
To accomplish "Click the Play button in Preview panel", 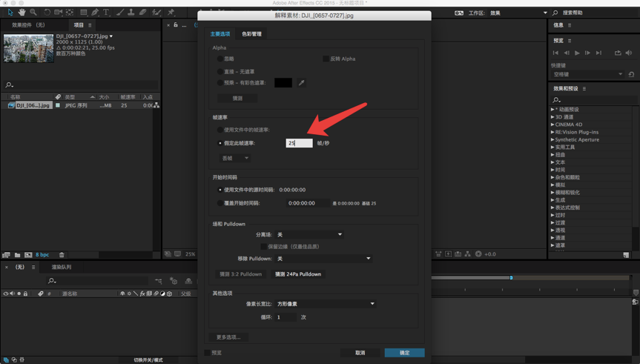I will click(x=577, y=53).
